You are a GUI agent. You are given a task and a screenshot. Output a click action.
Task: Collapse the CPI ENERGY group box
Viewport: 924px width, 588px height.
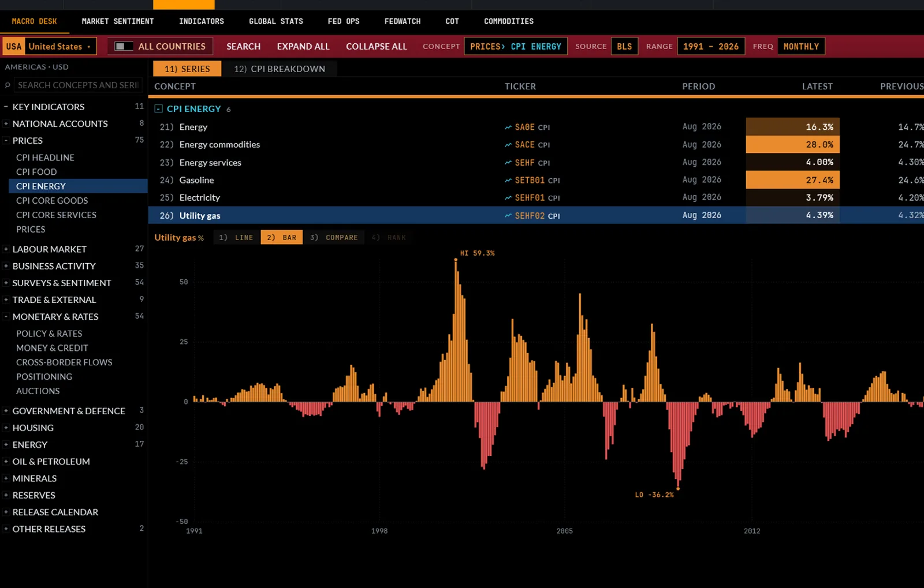(x=158, y=108)
